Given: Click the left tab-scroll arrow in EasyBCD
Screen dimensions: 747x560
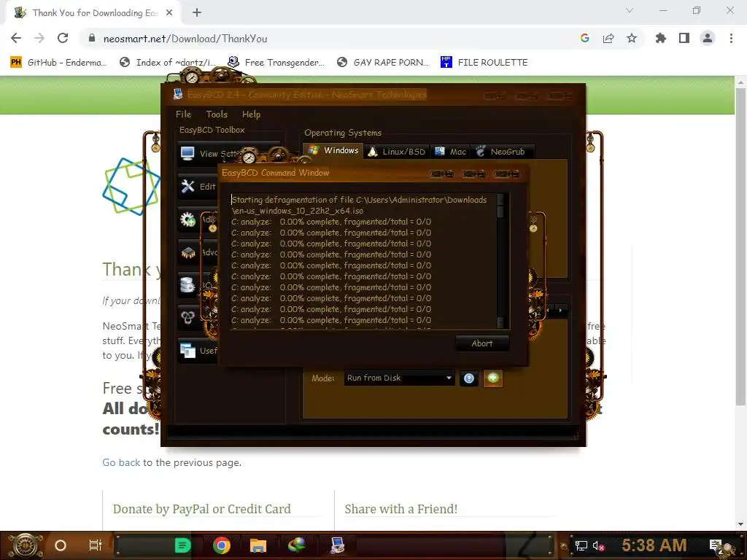Looking at the screenshot, I should tap(548, 311).
